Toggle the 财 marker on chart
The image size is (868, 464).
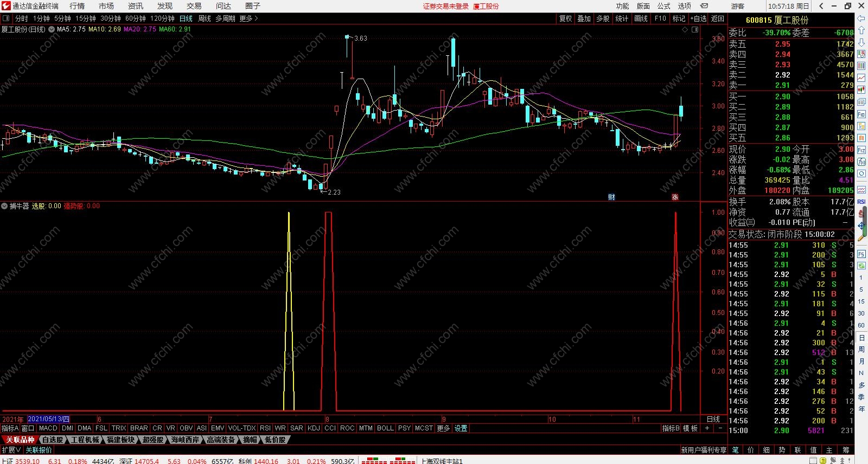pos(611,197)
